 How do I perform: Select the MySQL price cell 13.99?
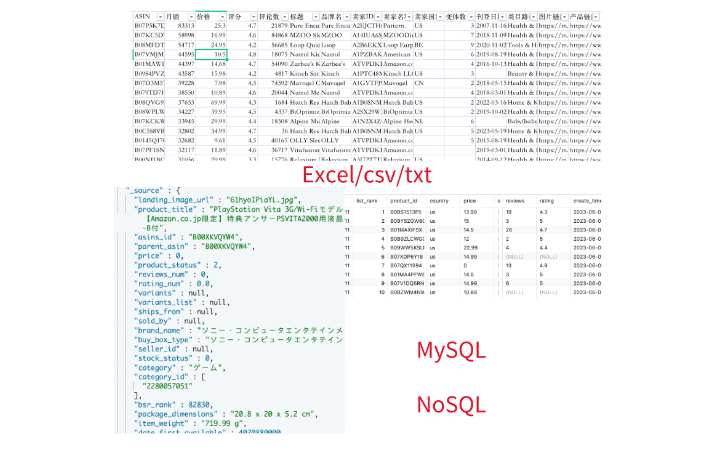point(470,212)
